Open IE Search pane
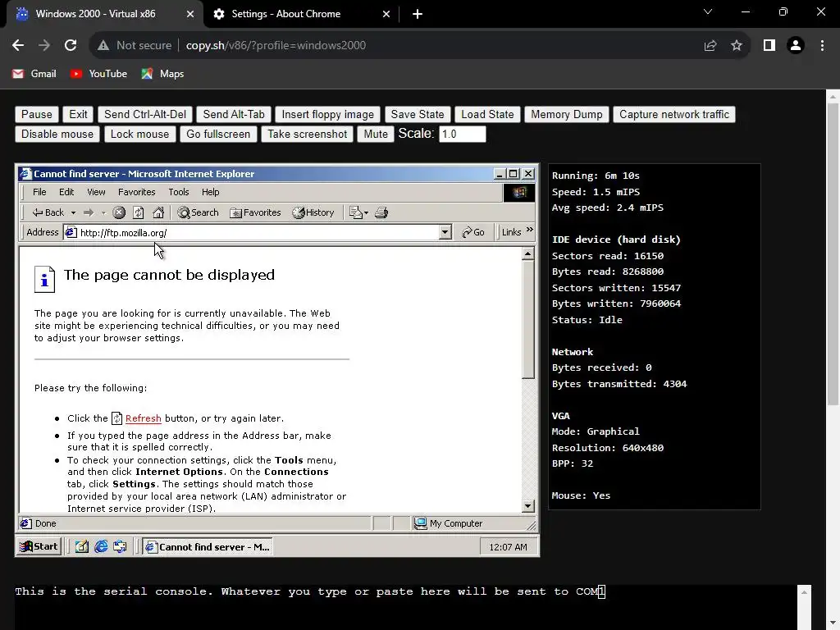840x630 pixels. [x=199, y=212]
